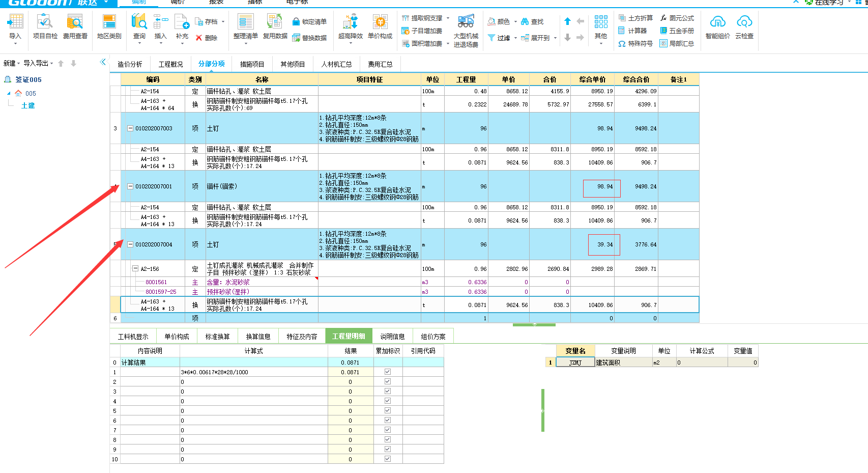Click 复用数据 reuse data icon

pyautogui.click(x=275, y=22)
